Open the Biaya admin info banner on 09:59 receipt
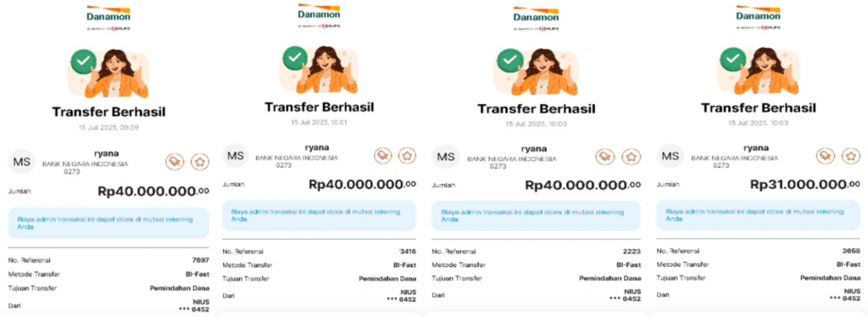This screenshot has height=317, width=868. click(x=108, y=223)
